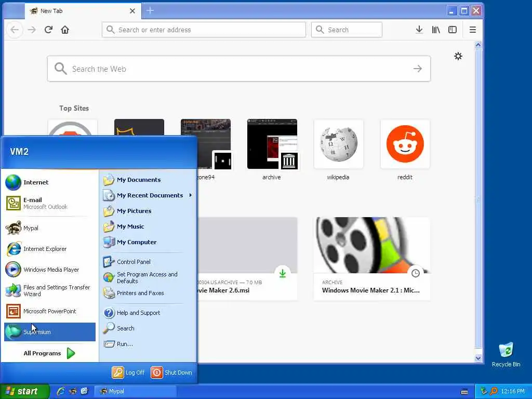Open the browser hamburger menu

[473, 30]
